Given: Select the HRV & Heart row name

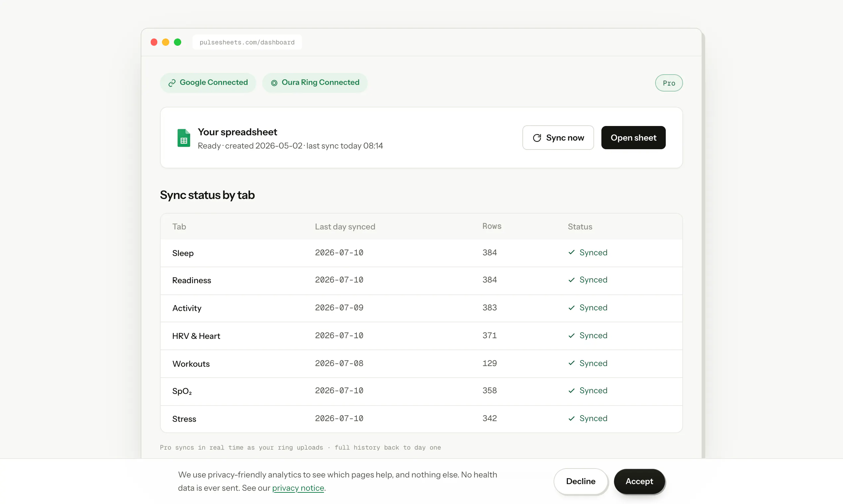Looking at the screenshot, I should click(x=196, y=336).
